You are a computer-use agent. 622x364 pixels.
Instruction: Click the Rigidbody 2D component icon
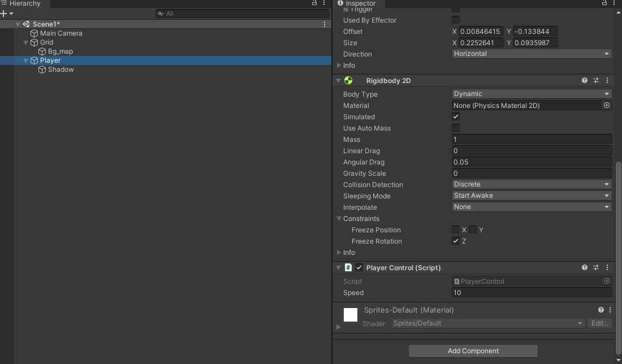(348, 80)
